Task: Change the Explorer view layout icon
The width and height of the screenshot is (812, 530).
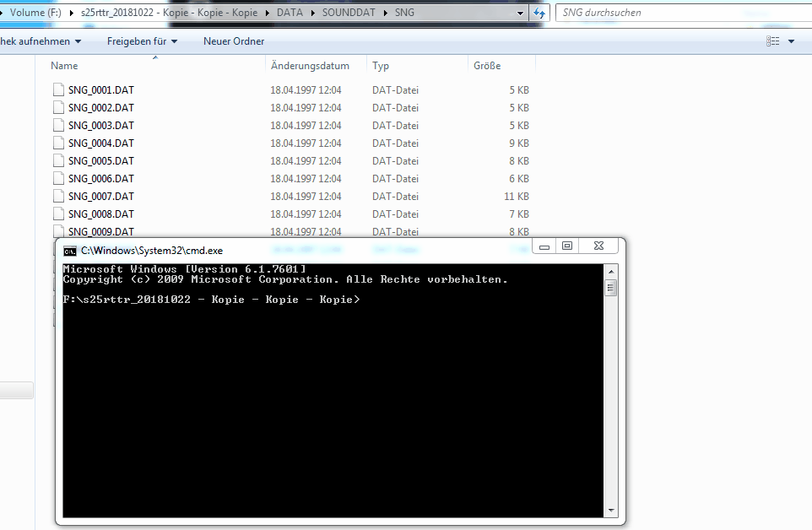Action: tap(772, 41)
